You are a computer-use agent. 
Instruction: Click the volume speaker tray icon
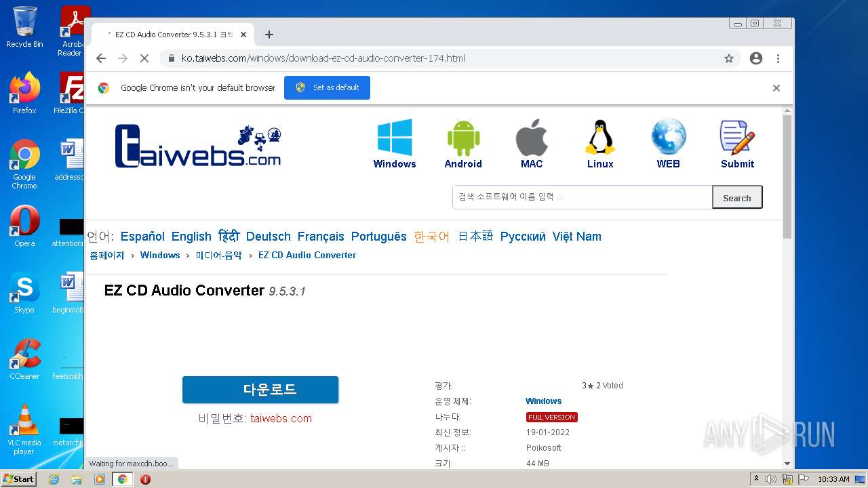click(x=771, y=479)
